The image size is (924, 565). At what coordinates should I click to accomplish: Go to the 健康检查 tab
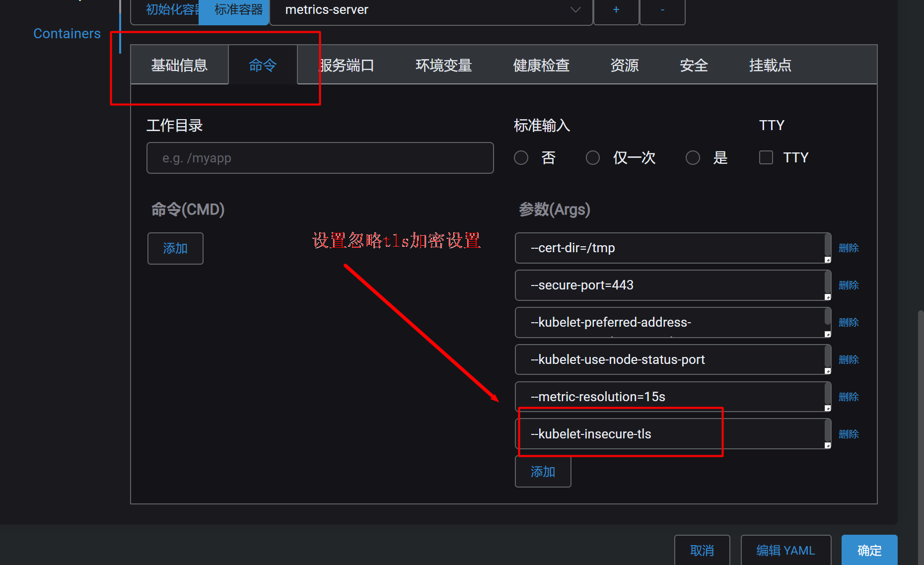[541, 65]
